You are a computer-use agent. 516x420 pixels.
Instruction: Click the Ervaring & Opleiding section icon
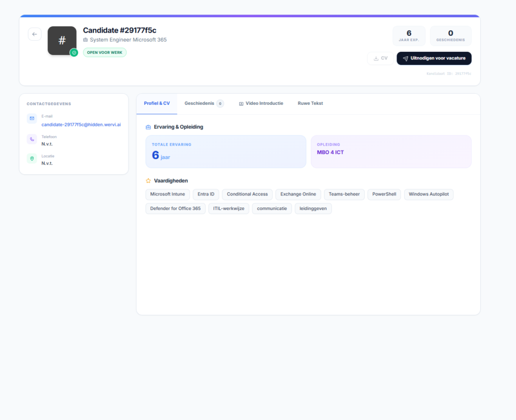(149, 127)
